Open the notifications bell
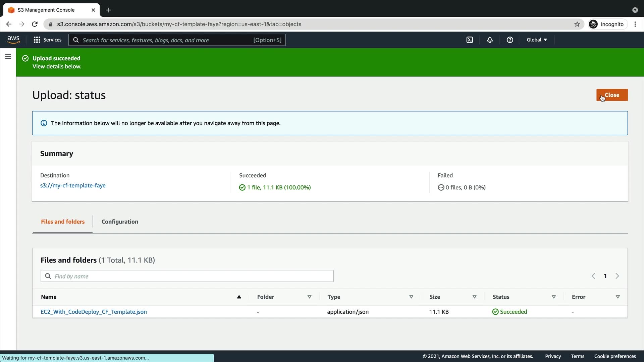Viewport: 644px width, 362px height. coord(490,40)
